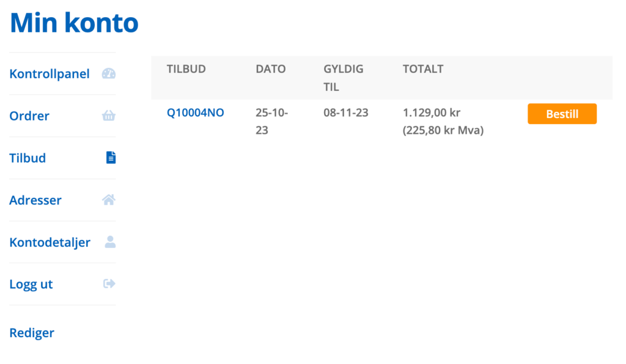This screenshot has height=364, width=626.
Task: Click the Kontodetaljer person icon
Action: (110, 242)
